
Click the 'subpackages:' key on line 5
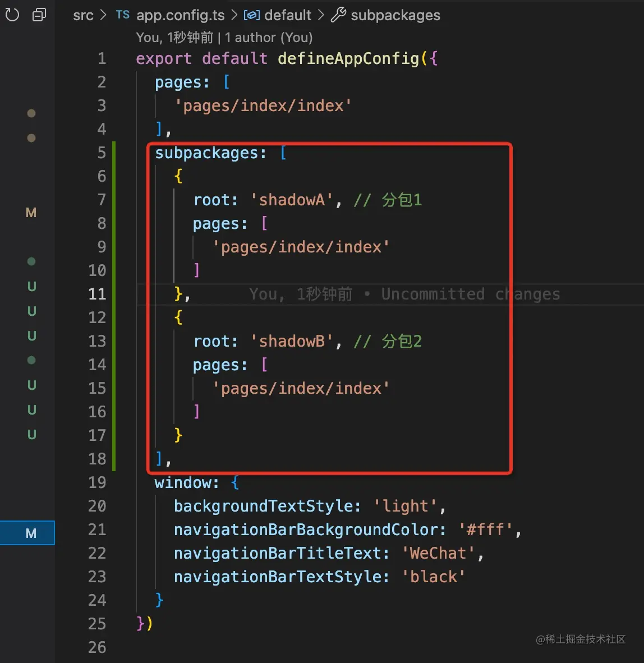(210, 153)
